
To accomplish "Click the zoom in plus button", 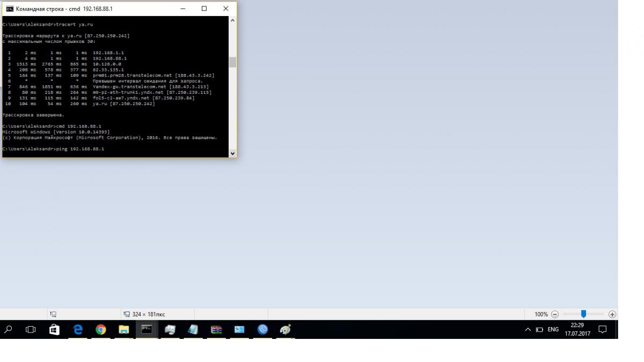I will coord(612,314).
